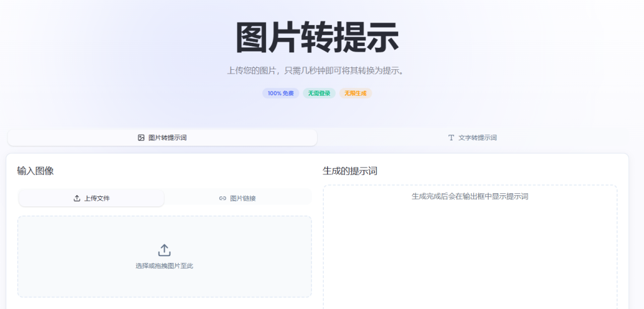Click the 图片转提示 main page title

[x=317, y=38]
